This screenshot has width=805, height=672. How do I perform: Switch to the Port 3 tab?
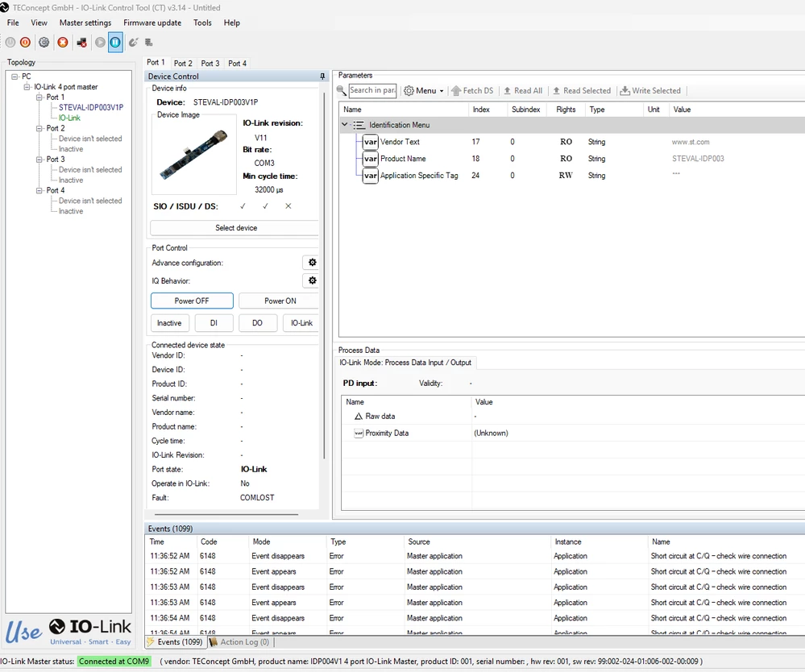[210, 63]
